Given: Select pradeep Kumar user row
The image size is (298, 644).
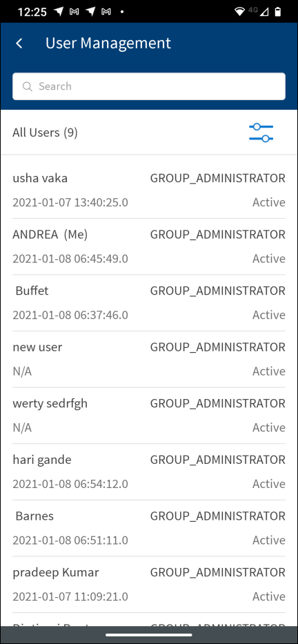Looking at the screenshot, I should (x=149, y=585).
